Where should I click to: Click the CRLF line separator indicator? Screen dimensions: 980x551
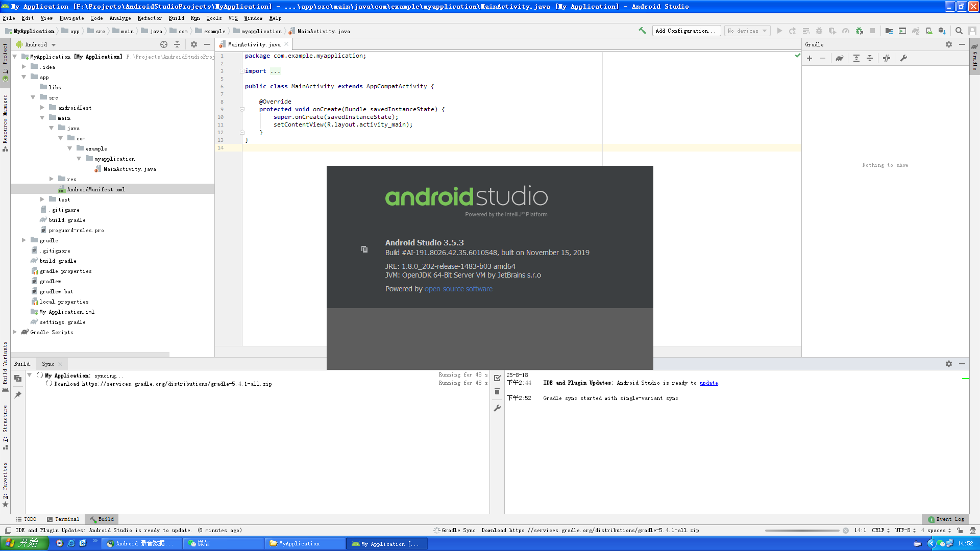pos(880,530)
